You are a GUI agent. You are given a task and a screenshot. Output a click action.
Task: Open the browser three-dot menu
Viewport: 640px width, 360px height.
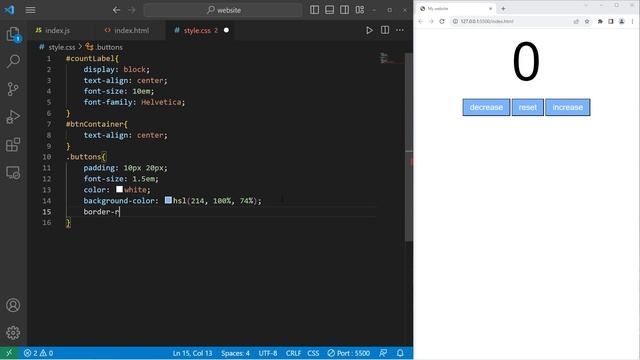(x=633, y=21)
